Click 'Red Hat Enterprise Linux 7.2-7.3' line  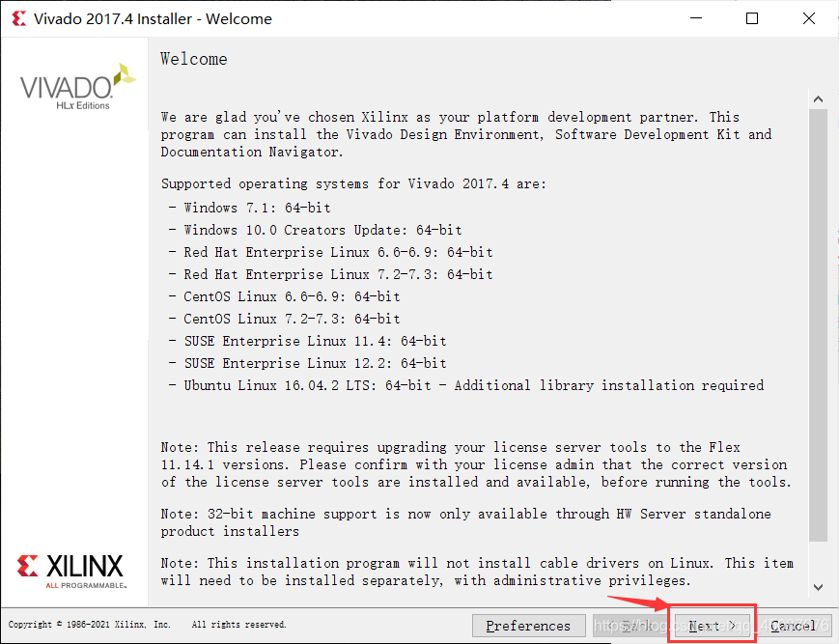click(x=331, y=274)
